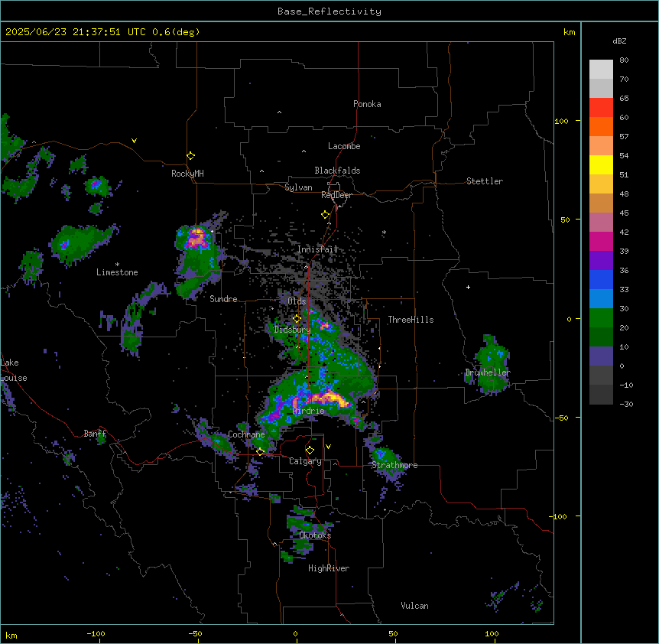Click the Cochrane label
659x644 pixels.
click(x=246, y=434)
